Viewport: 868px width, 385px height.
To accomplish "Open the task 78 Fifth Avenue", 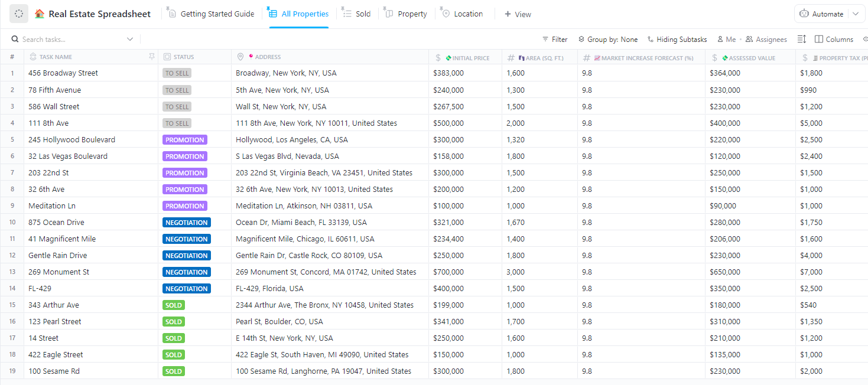I will [54, 90].
